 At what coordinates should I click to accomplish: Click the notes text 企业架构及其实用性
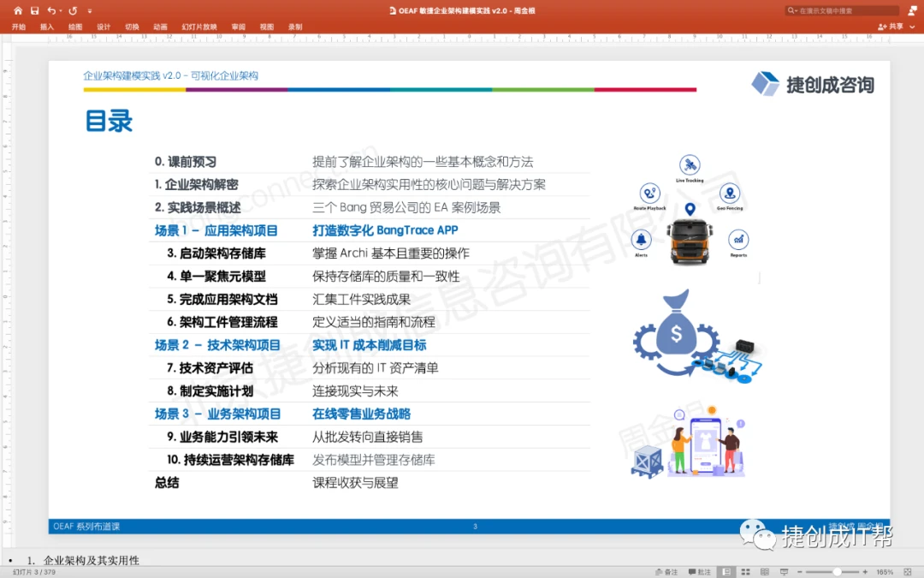click(92, 560)
